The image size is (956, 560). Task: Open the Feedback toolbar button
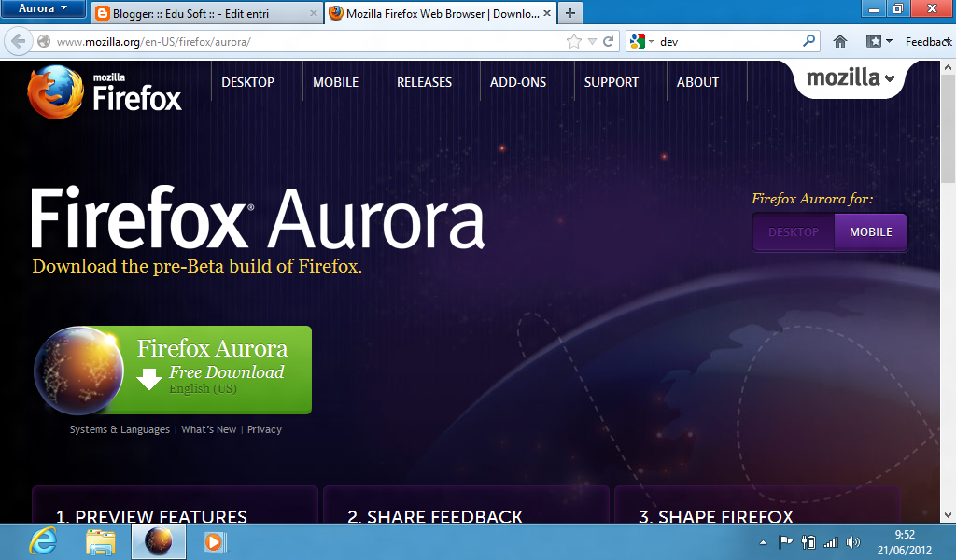coord(928,41)
